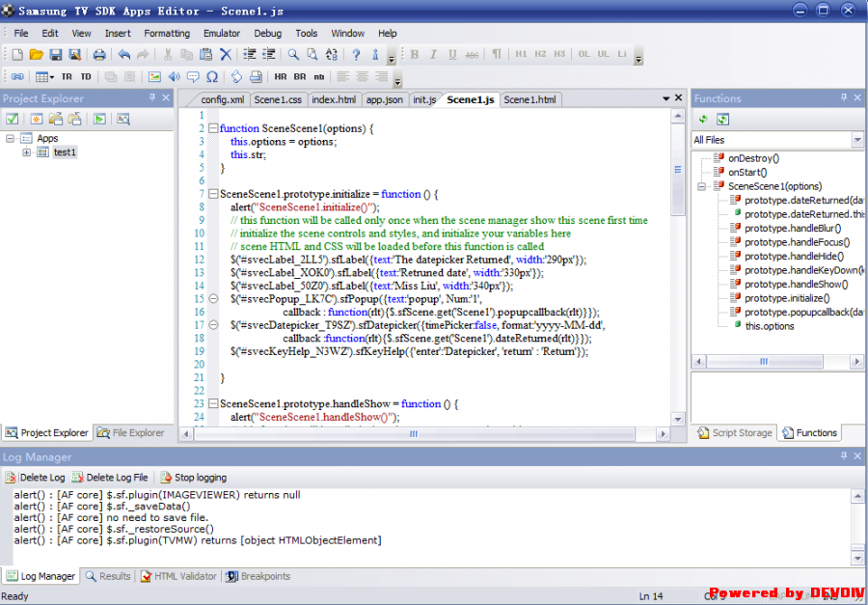Expand the test1 project node

tap(27, 152)
